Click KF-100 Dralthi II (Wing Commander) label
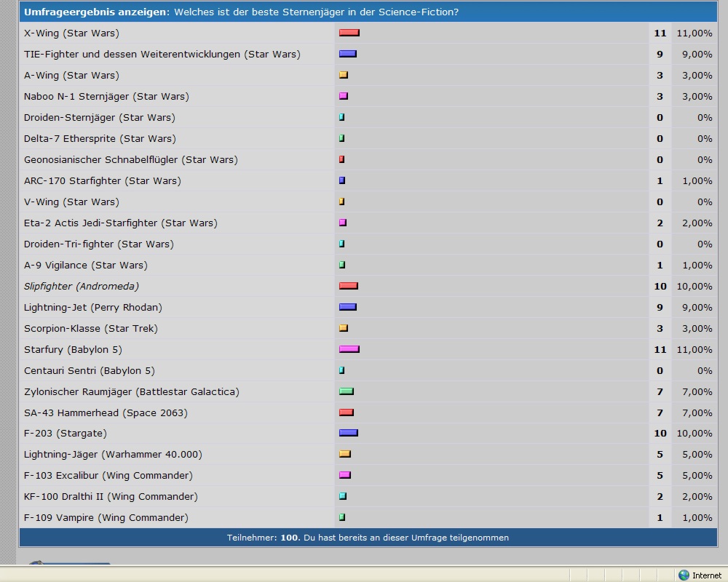Screen dimensions: 728x582 (111, 497)
